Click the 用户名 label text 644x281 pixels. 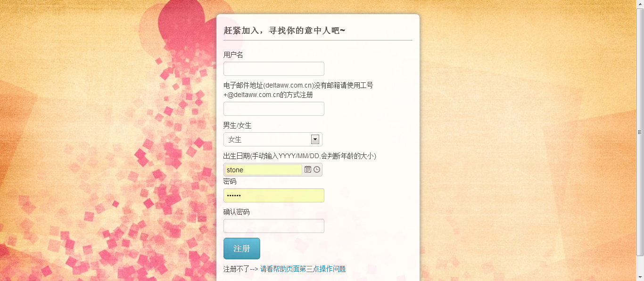(233, 55)
